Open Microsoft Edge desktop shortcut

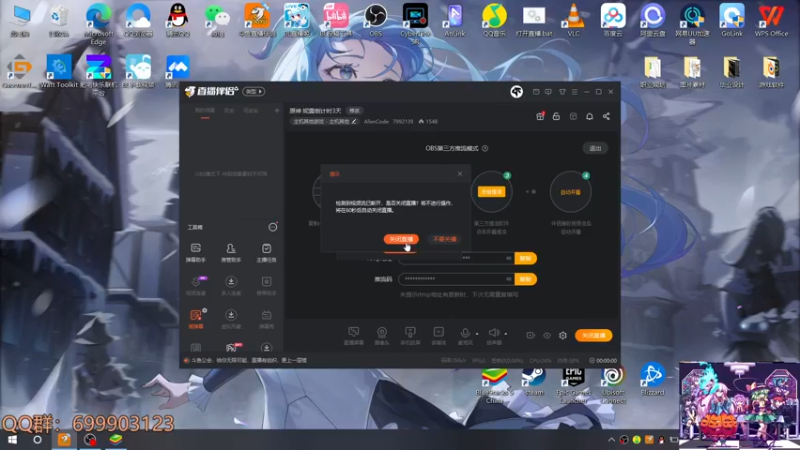point(98,23)
